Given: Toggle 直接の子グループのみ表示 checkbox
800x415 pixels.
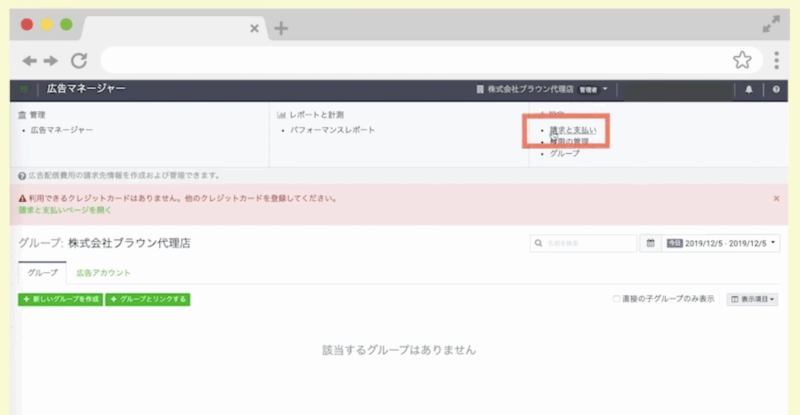Looking at the screenshot, I should 616,299.
